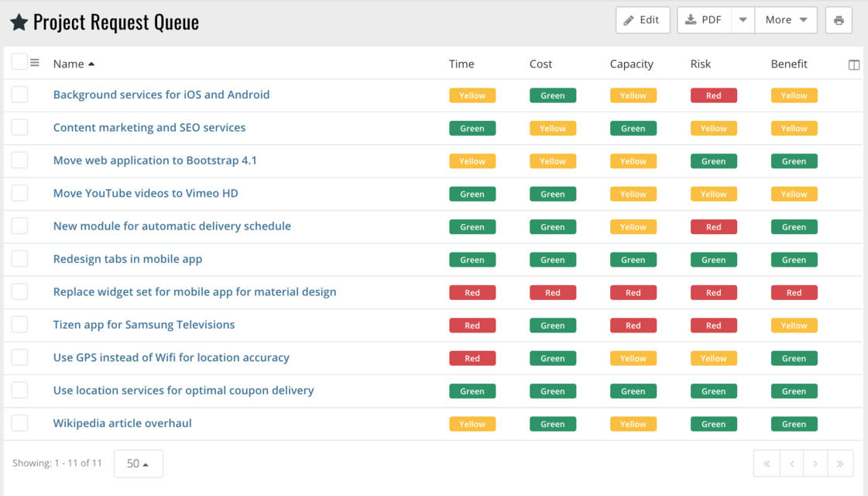The width and height of the screenshot is (868, 496).
Task: Click the first-page pagination arrow
Action: [766, 463]
